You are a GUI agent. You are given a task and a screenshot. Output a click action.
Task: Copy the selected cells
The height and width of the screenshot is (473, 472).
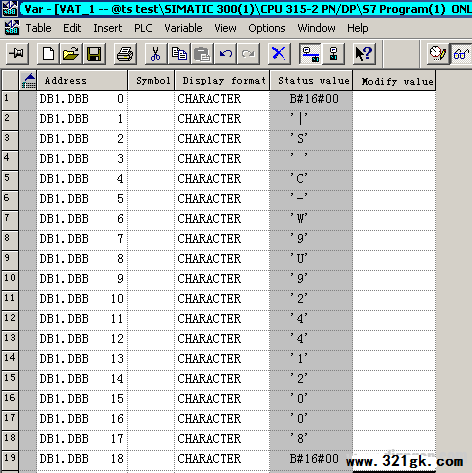pos(179,53)
